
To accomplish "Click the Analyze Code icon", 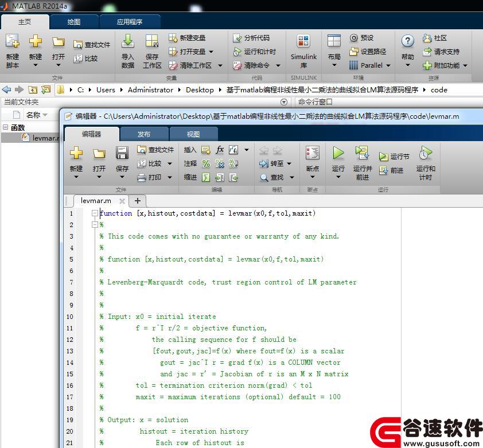I will 237,38.
